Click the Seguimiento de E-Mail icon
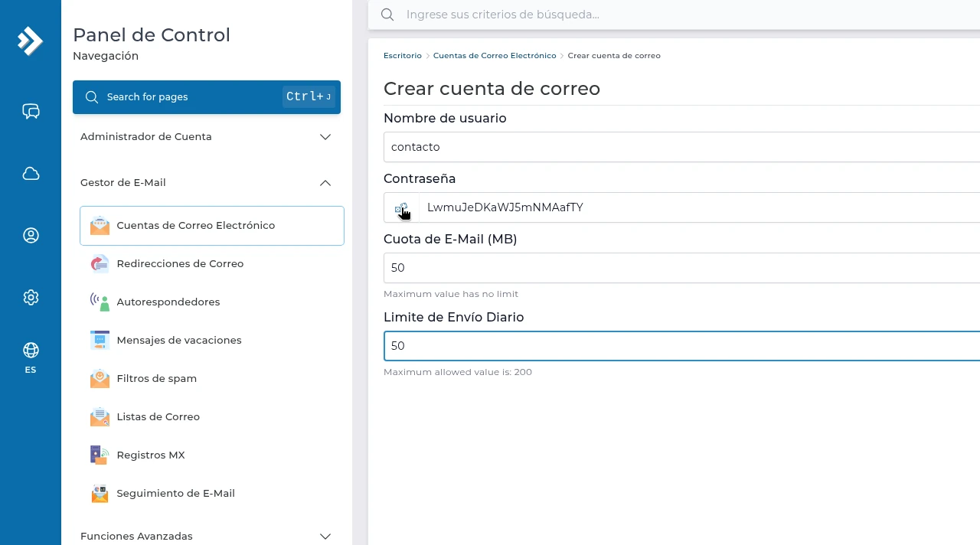980x545 pixels. (x=100, y=494)
